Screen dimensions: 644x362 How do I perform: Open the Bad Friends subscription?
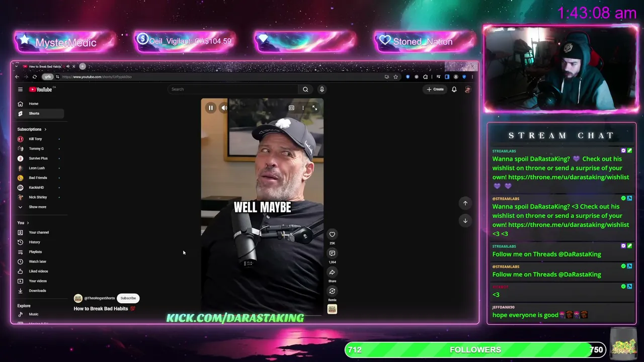pyautogui.click(x=39, y=178)
